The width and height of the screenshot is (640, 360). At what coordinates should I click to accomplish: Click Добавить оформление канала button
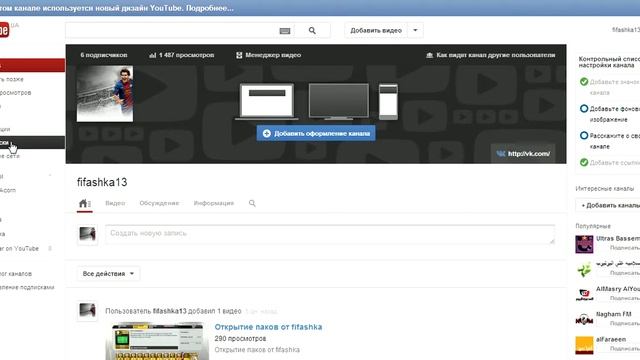(316, 133)
